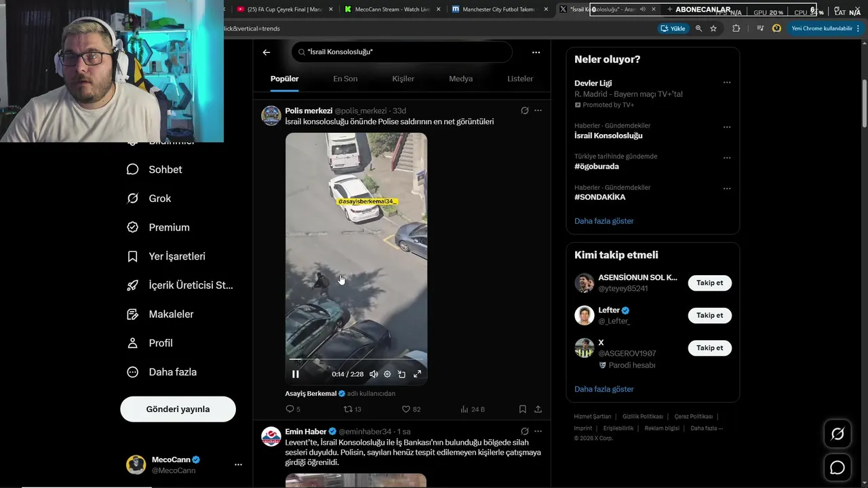
Task: Open Devler Ligi trend options
Action: point(727,83)
